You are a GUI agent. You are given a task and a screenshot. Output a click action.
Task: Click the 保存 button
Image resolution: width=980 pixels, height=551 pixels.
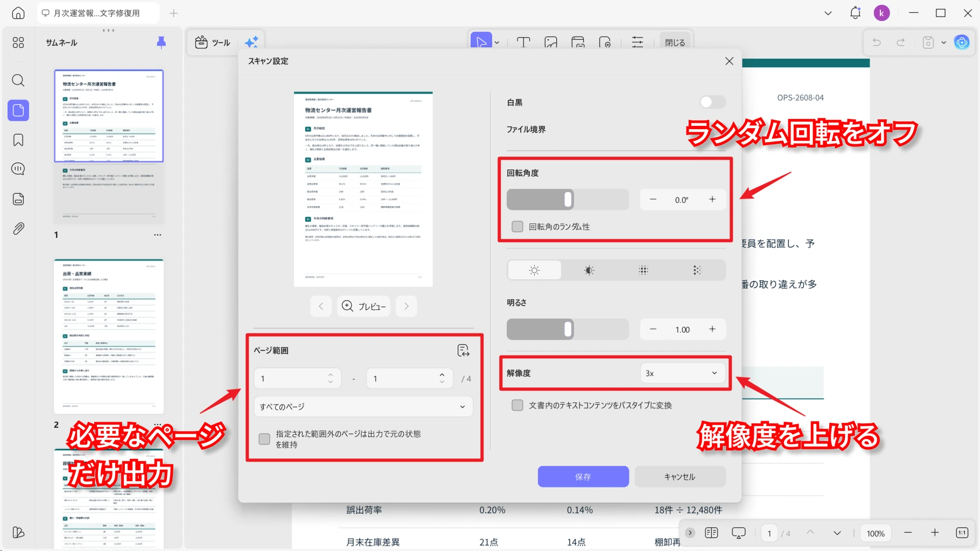[x=583, y=477]
